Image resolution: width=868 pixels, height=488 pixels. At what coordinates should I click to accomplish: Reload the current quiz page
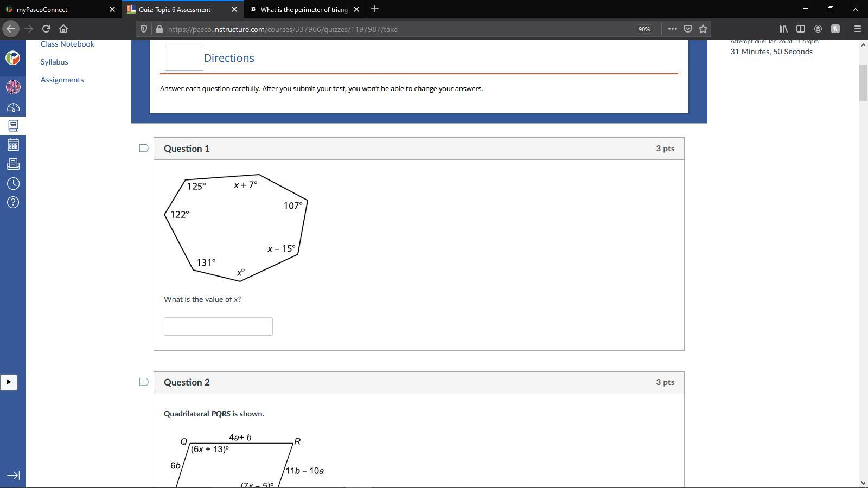[x=46, y=29]
